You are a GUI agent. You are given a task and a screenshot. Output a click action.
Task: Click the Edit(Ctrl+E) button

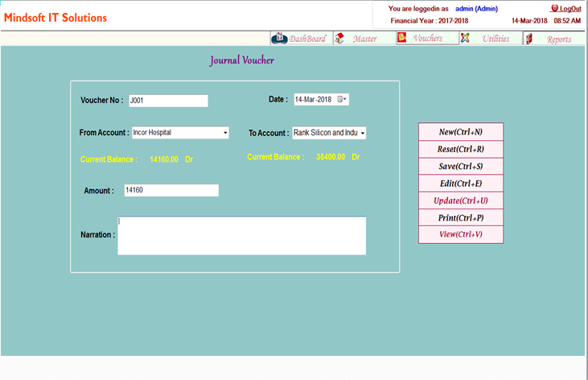click(x=461, y=184)
